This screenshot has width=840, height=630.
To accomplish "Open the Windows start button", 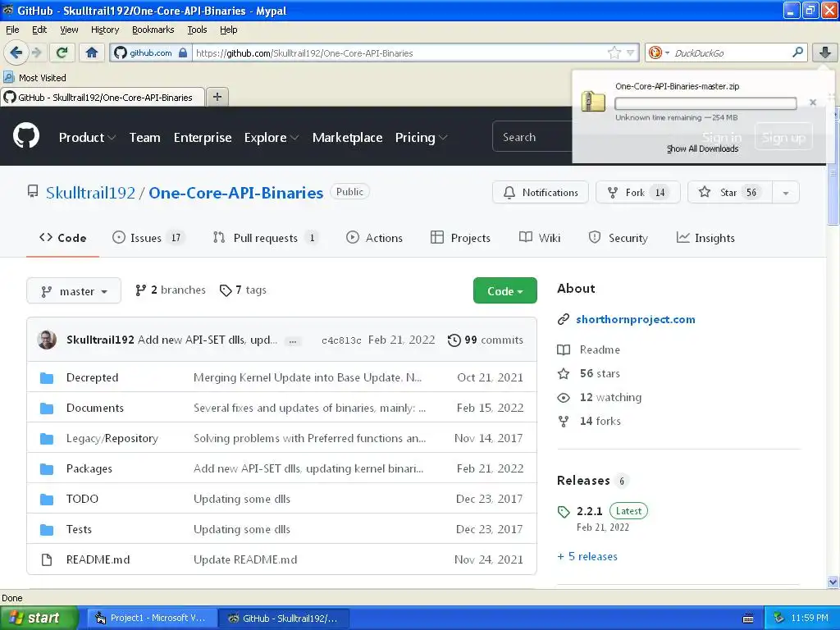I will [39, 619].
